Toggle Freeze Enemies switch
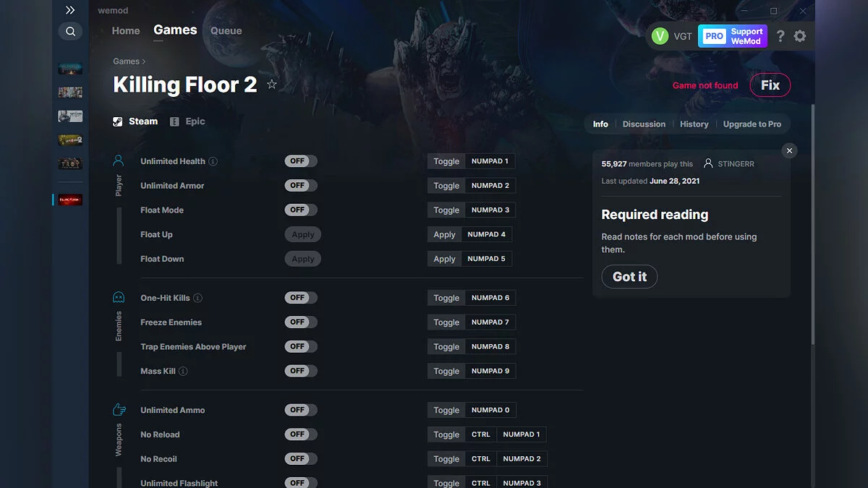Viewport: 868px width, 488px height. (x=301, y=322)
